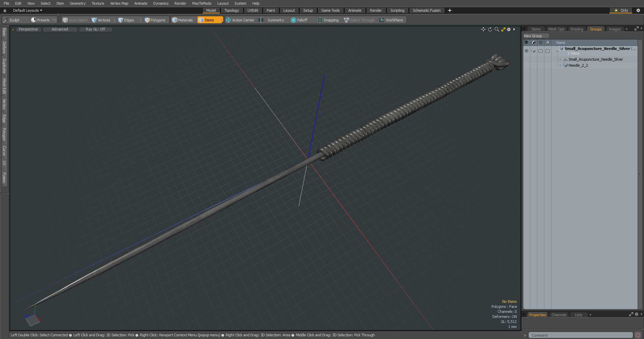Add a new tab beside Images tab
Viewport: 644px width, 339px height.
coord(627,29)
